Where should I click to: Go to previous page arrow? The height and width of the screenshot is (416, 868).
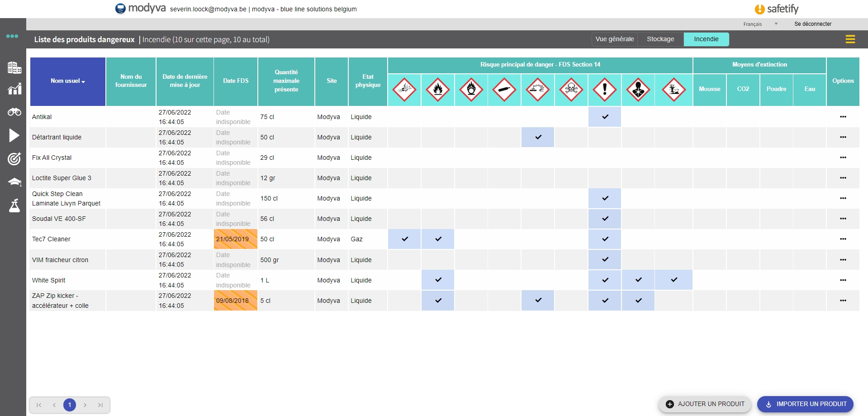pos(54,405)
